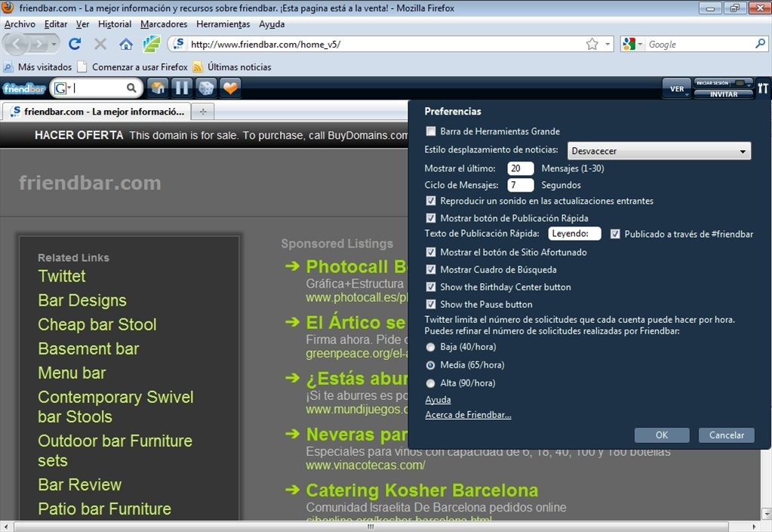Click the Últimas noticias RSS bookmark
Image resolution: width=772 pixels, height=532 pixels.
click(x=232, y=67)
